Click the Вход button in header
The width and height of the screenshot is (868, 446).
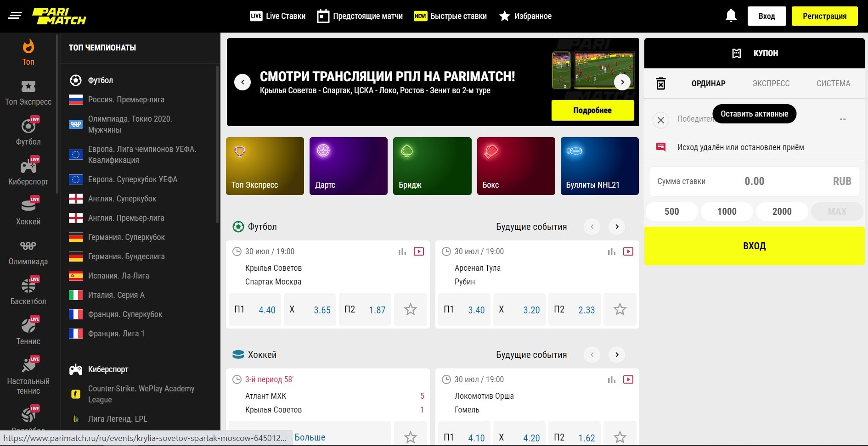click(x=767, y=16)
